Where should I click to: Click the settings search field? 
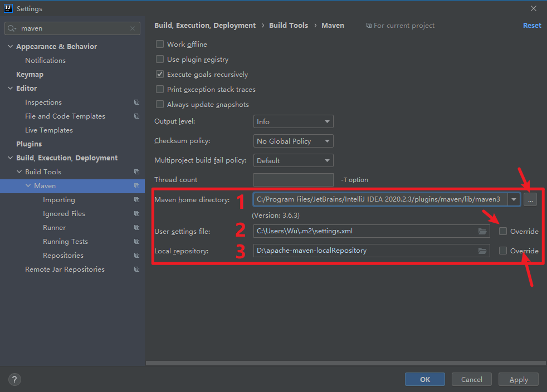pos(72,28)
